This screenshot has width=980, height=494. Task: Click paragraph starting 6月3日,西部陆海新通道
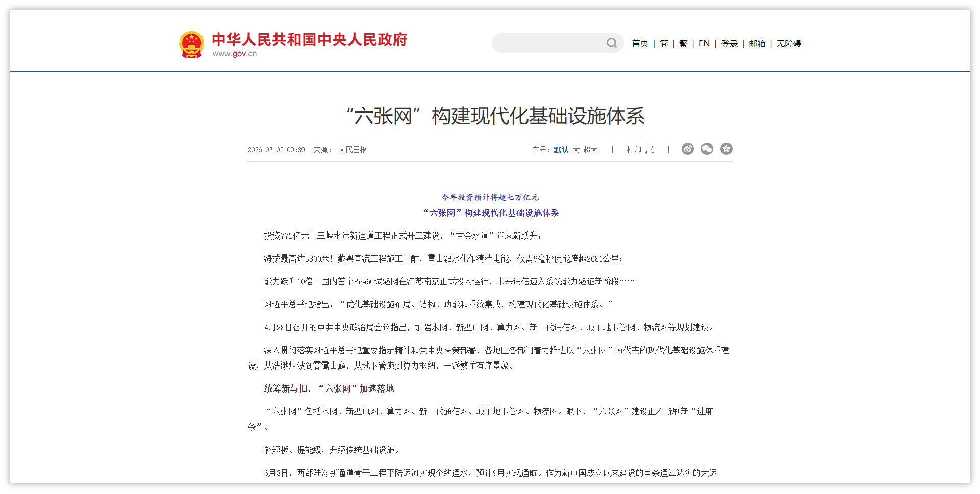pyautogui.click(x=490, y=473)
